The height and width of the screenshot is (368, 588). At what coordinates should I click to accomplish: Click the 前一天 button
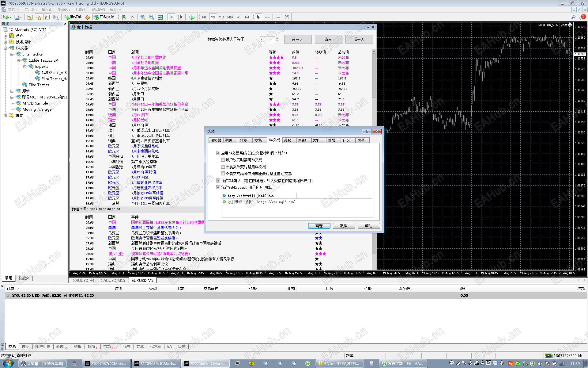[x=298, y=39]
